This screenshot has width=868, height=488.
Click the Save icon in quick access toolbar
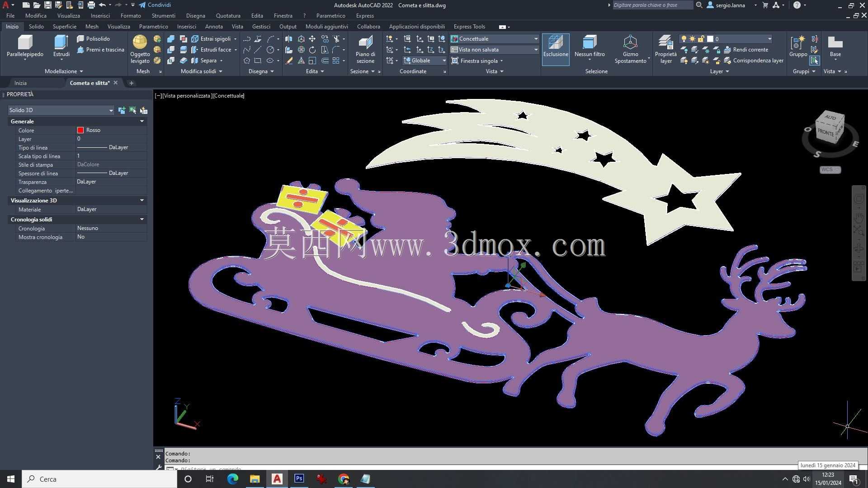(x=47, y=5)
